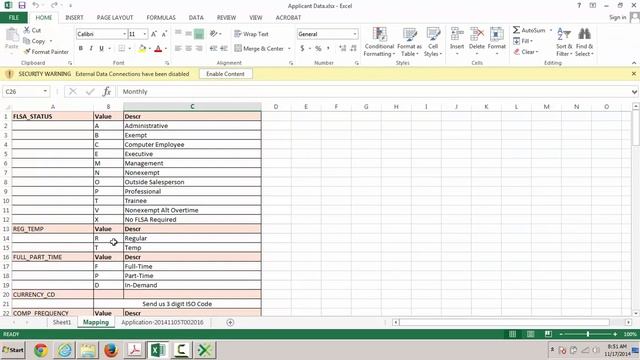Click the Windows Start button
Image resolution: width=640 pixels, height=360 pixels.
tap(13, 350)
